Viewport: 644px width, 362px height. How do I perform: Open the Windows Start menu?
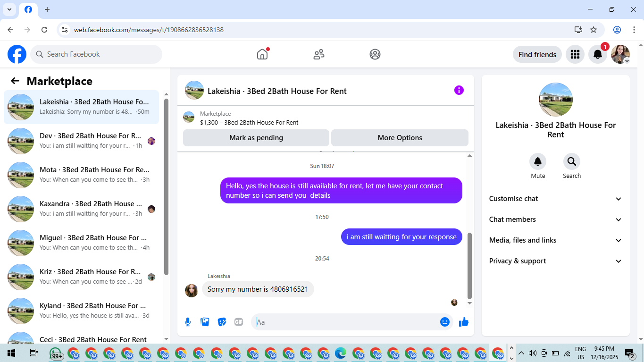pos(11,353)
